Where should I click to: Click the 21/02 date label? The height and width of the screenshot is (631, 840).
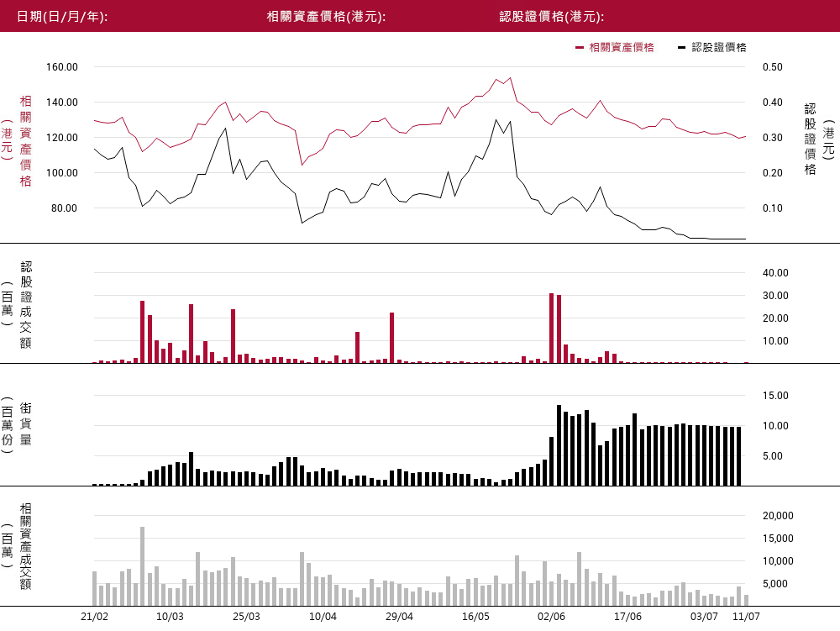[x=94, y=617]
